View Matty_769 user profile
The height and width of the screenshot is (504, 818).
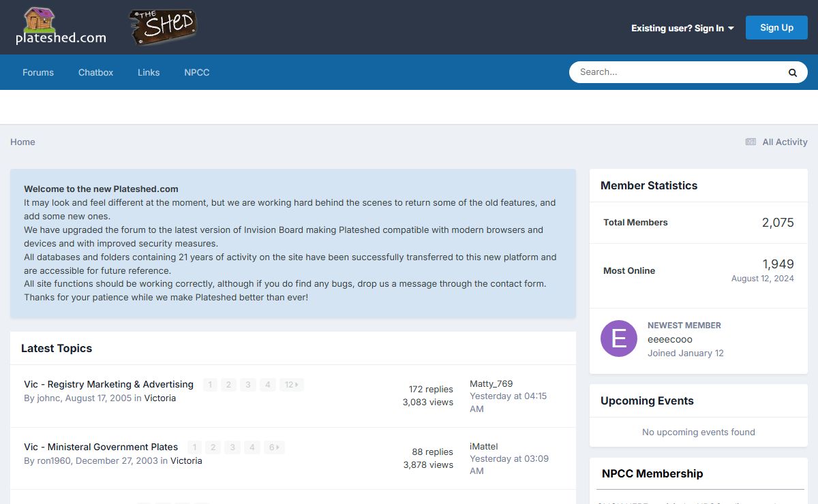(x=491, y=383)
